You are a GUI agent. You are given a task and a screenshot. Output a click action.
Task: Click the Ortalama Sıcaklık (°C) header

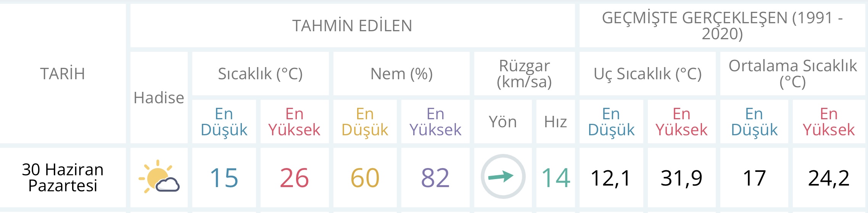pyautogui.click(x=792, y=74)
